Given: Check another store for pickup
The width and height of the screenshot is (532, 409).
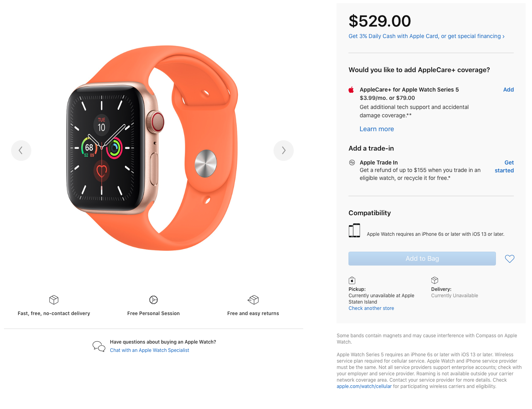Looking at the screenshot, I should click(371, 308).
